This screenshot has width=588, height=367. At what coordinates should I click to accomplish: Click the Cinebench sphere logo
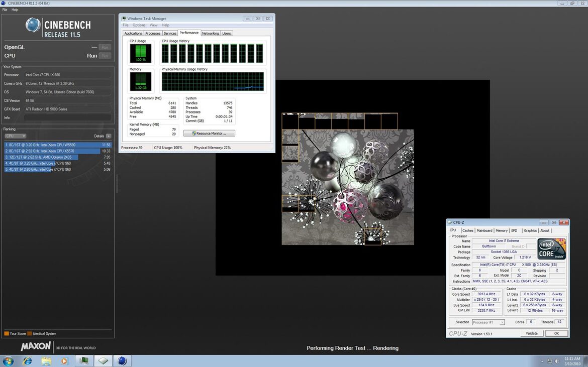(x=33, y=25)
